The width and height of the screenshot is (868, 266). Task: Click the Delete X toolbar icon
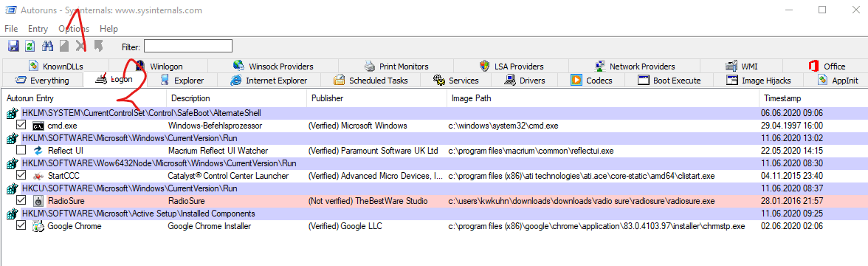pyautogui.click(x=81, y=46)
